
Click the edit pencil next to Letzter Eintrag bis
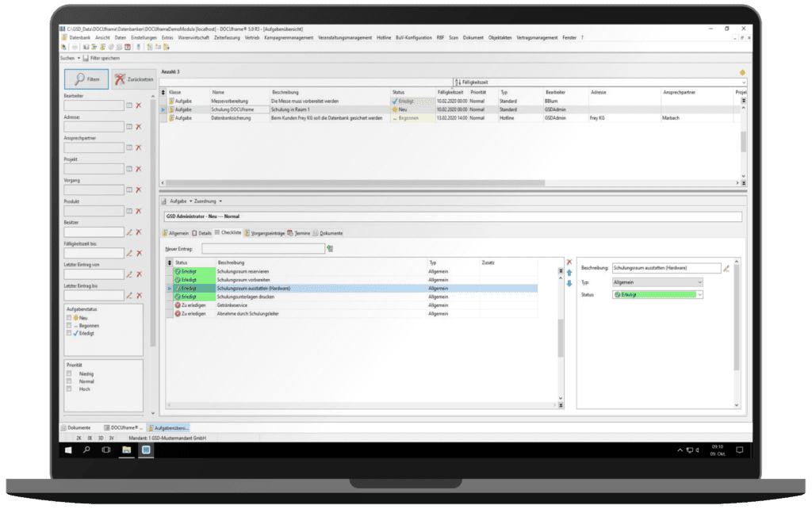pos(129,296)
